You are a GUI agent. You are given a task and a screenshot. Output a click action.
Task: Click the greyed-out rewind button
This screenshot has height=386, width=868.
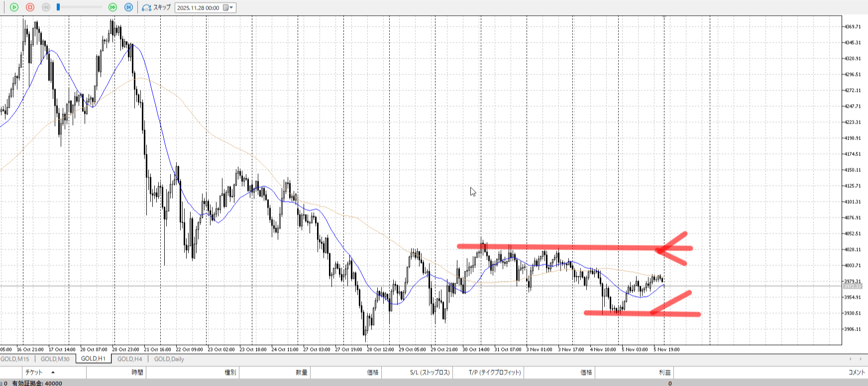[46, 7]
